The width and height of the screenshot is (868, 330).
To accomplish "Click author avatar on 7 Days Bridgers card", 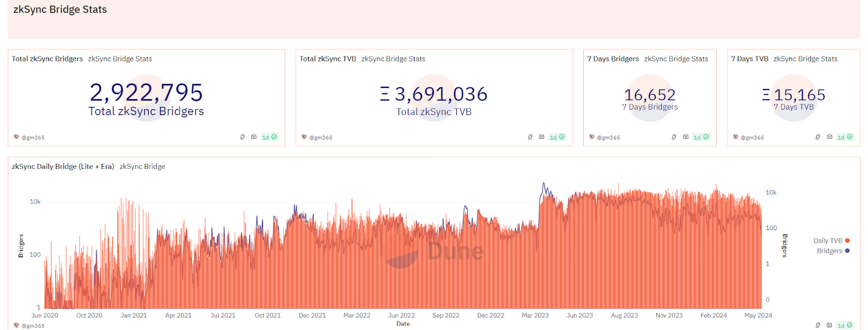I will (591, 137).
